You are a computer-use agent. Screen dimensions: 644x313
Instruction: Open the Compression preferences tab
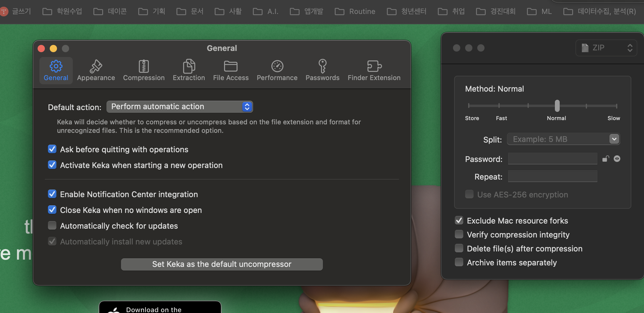144,70
